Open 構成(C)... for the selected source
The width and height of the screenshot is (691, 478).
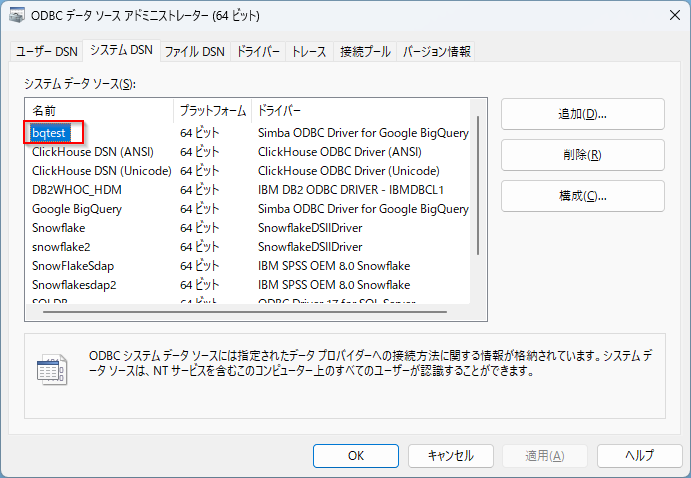pyautogui.click(x=583, y=196)
